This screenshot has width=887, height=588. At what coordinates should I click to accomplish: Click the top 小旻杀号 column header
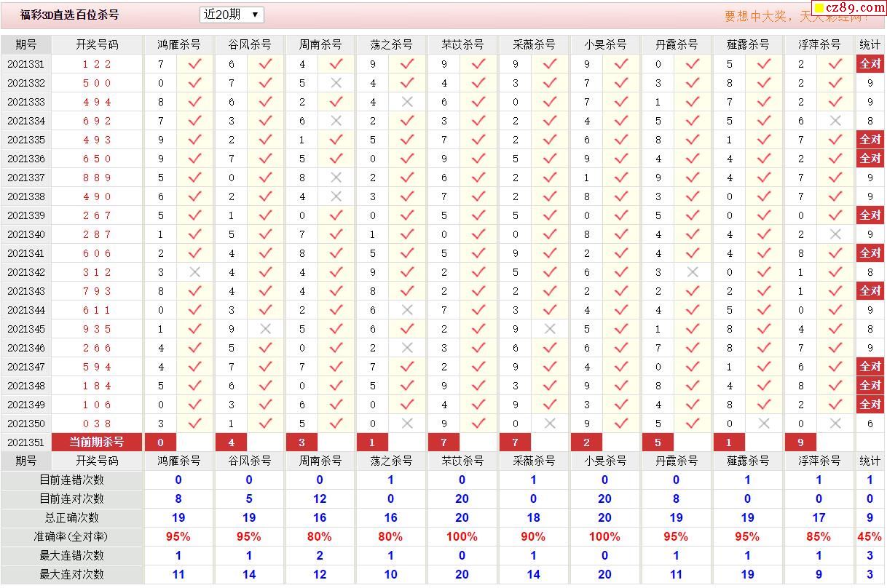(605, 44)
